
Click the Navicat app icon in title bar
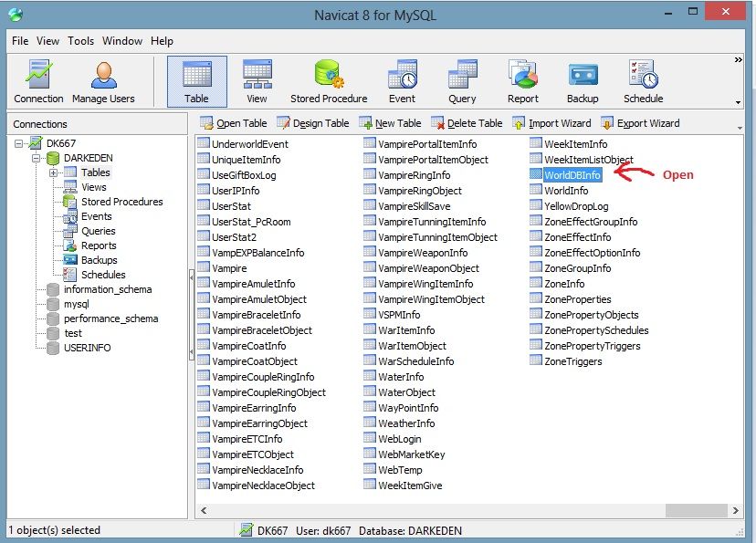[16, 15]
